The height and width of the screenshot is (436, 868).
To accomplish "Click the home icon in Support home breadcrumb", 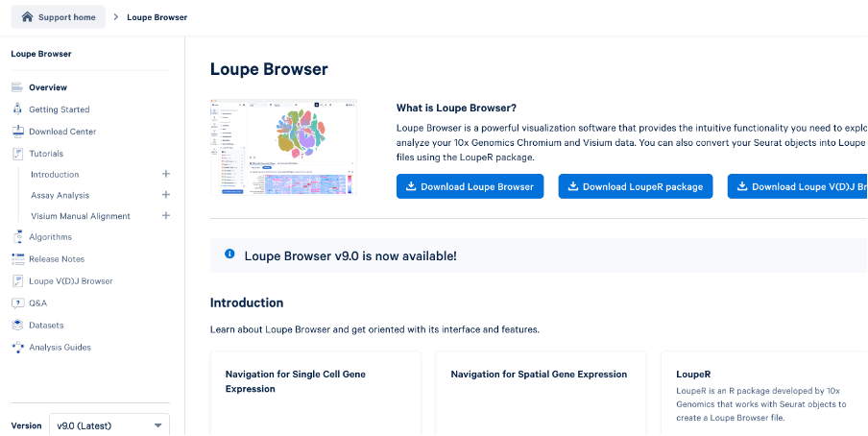I will tap(27, 16).
